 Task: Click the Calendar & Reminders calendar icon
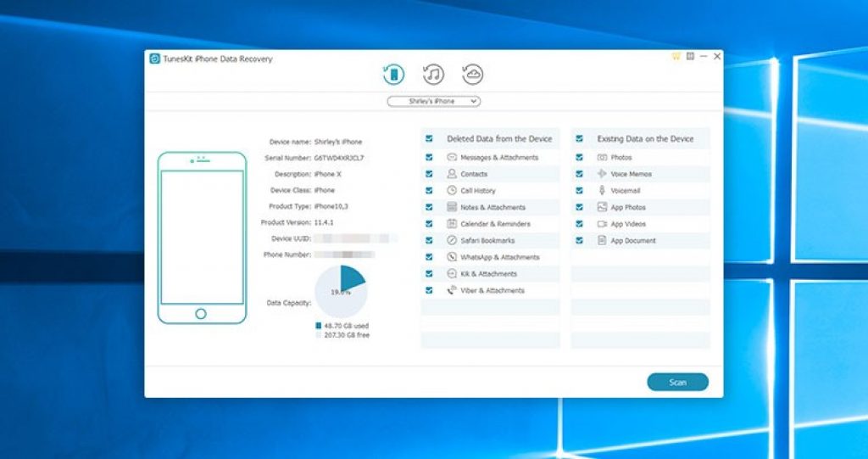tap(451, 224)
